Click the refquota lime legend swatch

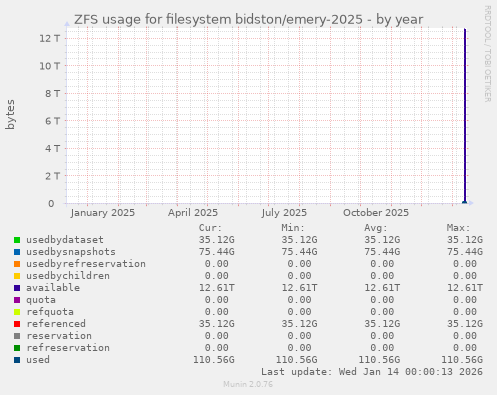point(17,312)
